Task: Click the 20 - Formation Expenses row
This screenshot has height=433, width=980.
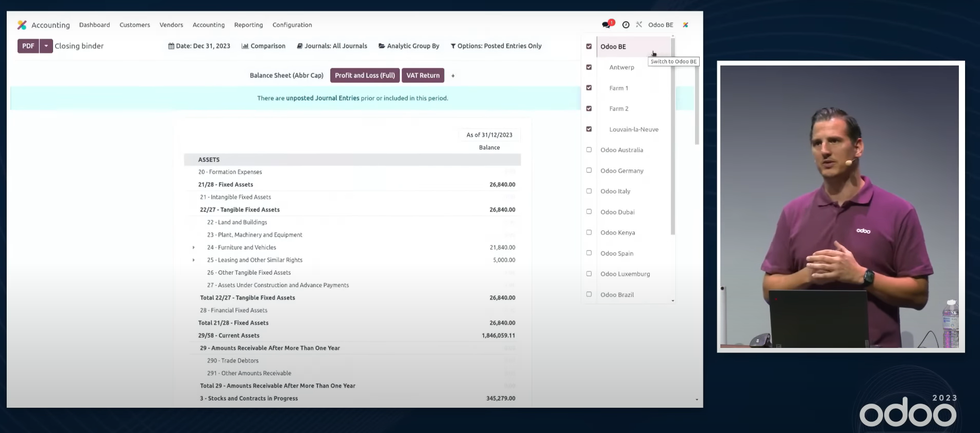Action: click(352, 172)
